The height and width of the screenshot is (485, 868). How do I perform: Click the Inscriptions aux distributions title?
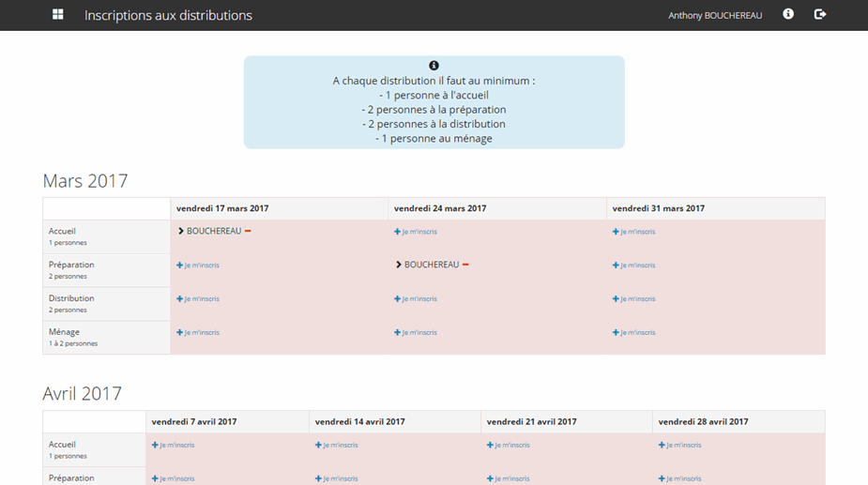point(168,16)
